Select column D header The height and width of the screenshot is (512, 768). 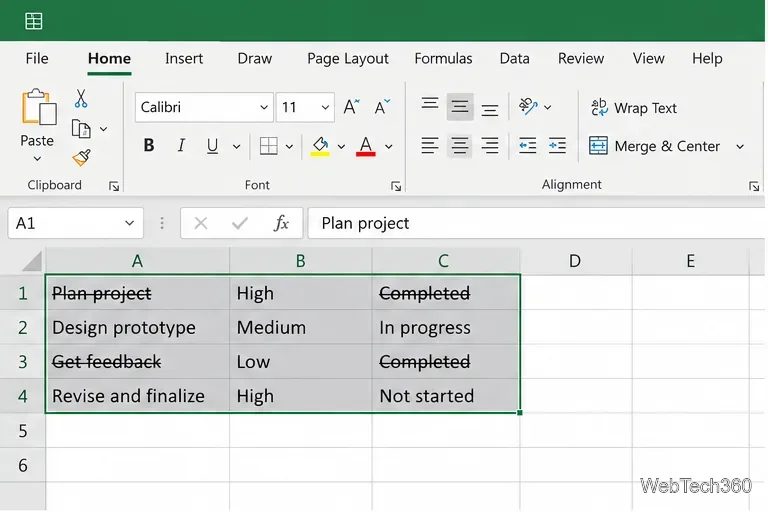[x=576, y=261]
